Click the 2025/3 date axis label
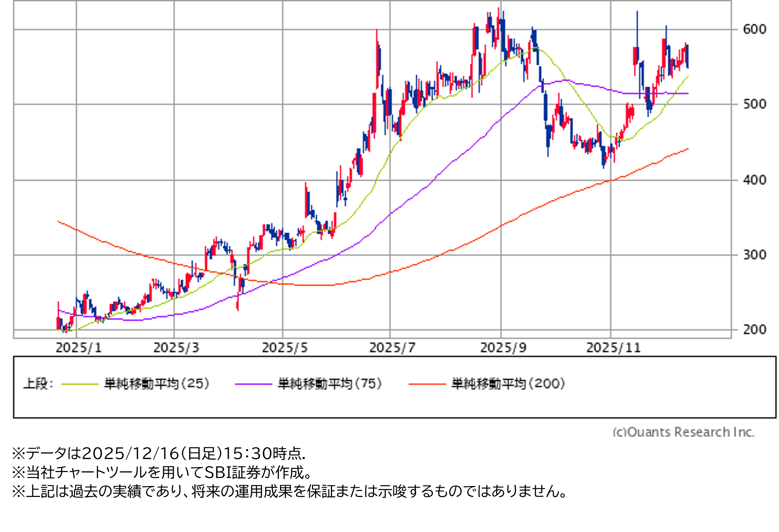The width and height of the screenshot is (779, 532). [x=176, y=348]
